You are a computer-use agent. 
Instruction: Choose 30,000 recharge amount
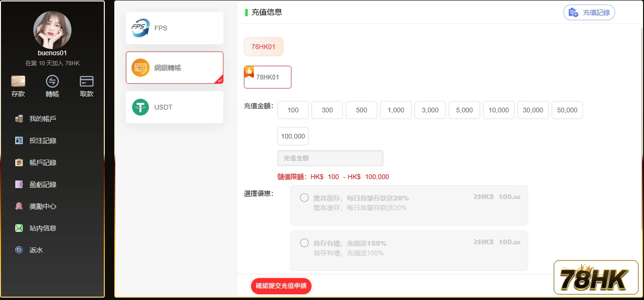(x=533, y=110)
